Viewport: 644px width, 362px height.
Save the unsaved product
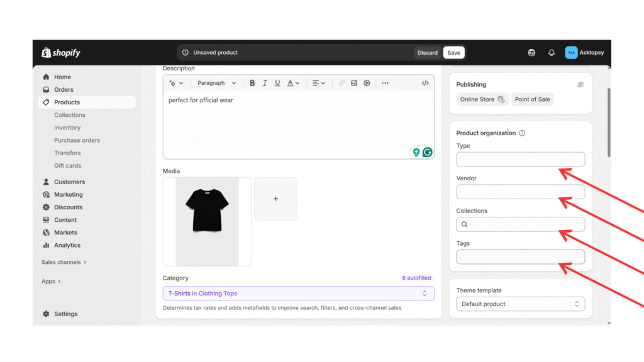coord(453,53)
